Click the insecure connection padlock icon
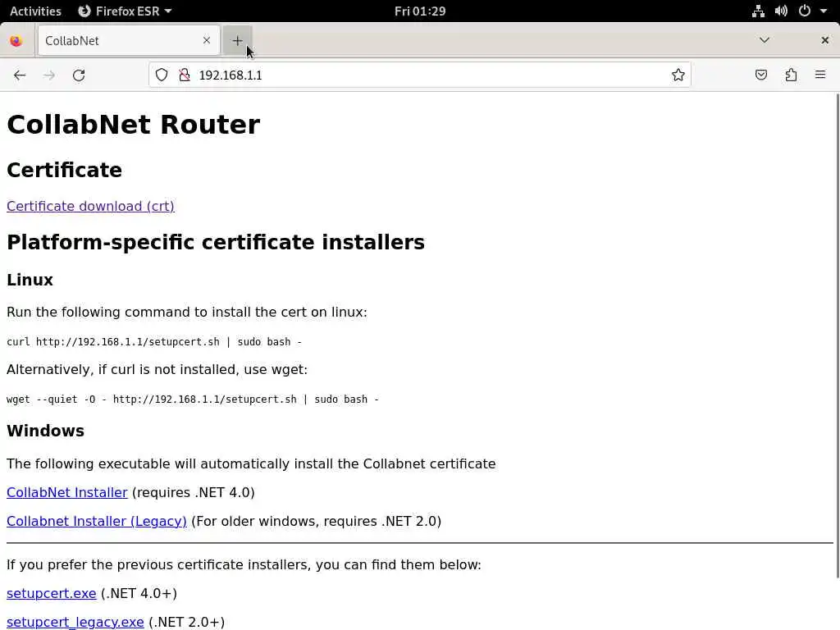The image size is (840, 630). 185,75
